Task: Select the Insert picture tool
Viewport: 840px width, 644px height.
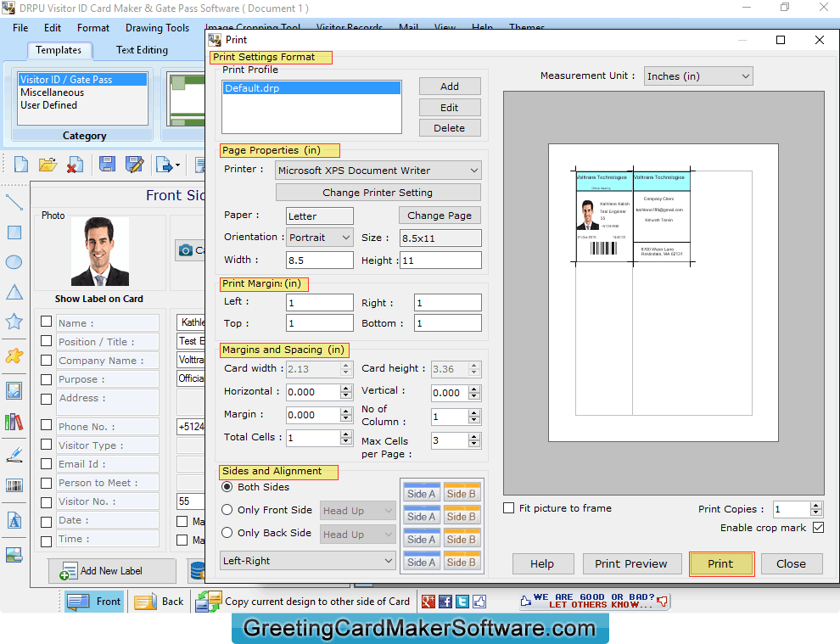Action: coord(14,390)
